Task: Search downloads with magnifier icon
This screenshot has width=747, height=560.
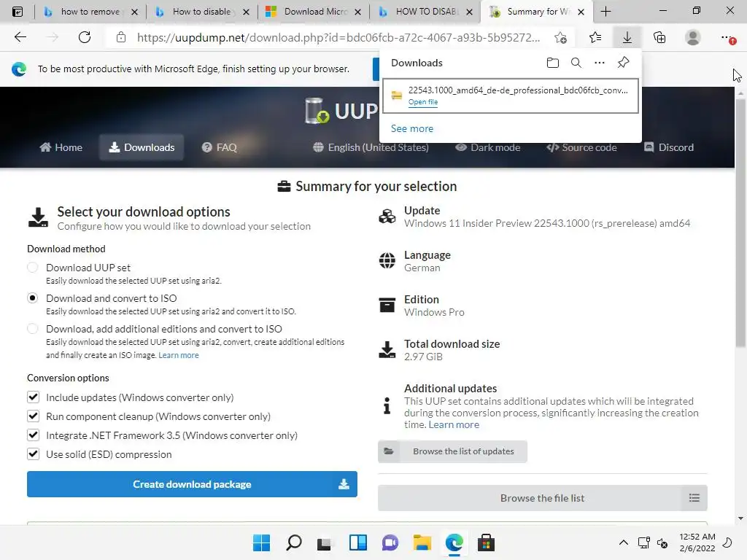Action: pyautogui.click(x=576, y=63)
